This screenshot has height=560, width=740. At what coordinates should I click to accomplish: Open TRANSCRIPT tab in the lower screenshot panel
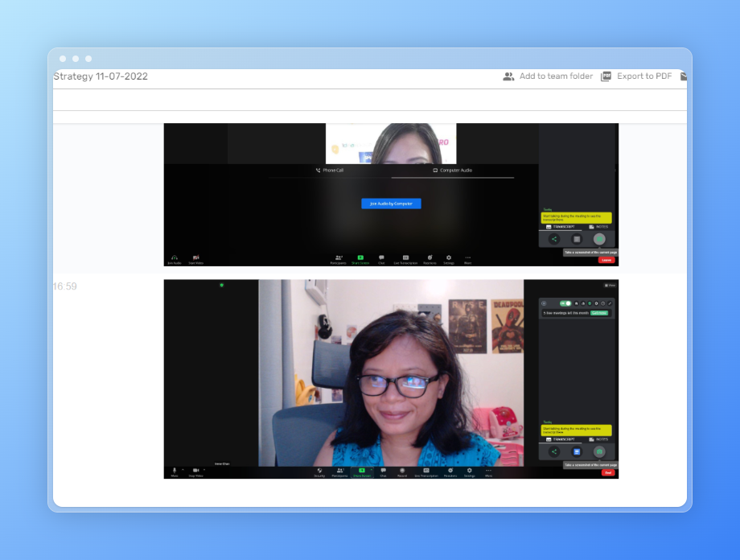tap(560, 439)
